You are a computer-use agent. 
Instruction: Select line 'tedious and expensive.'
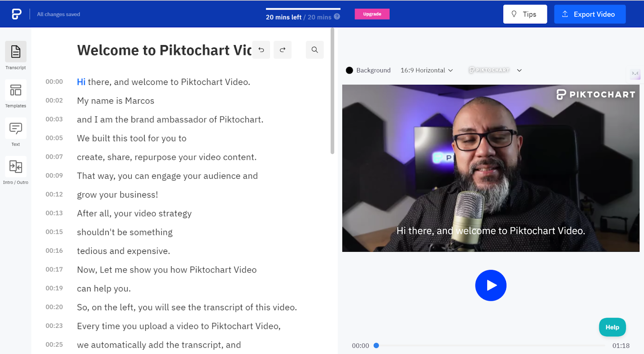[124, 251]
